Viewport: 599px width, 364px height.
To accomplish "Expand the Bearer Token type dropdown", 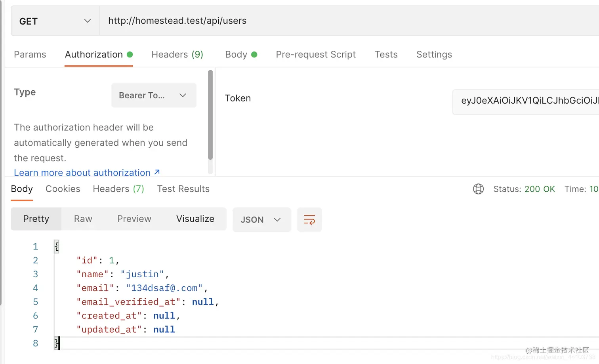I will tap(154, 95).
